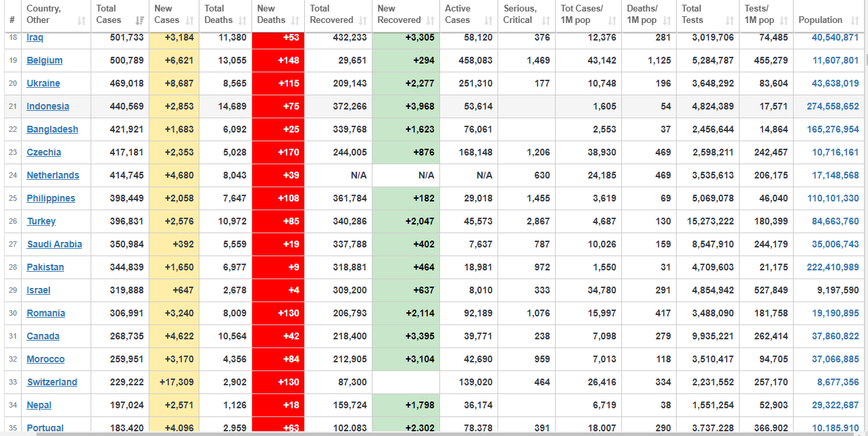This screenshot has height=436, width=868.
Task: Click Turkey population link 84,663,760
Action: click(x=836, y=221)
